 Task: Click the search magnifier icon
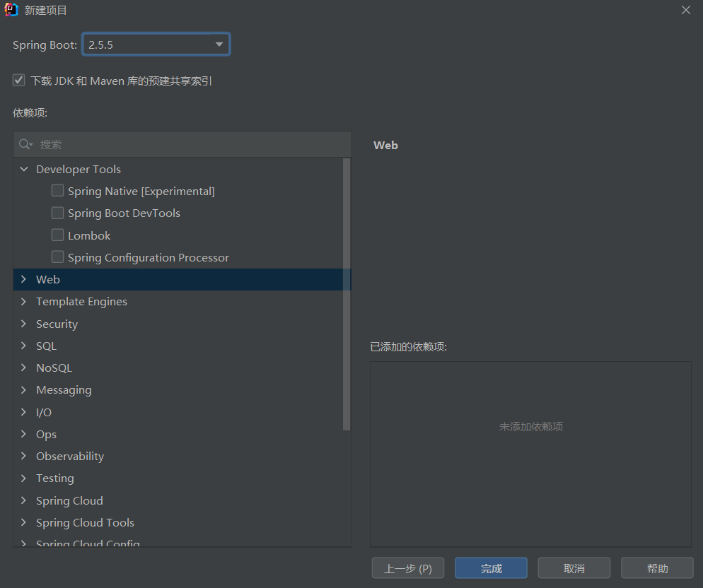pyautogui.click(x=25, y=144)
